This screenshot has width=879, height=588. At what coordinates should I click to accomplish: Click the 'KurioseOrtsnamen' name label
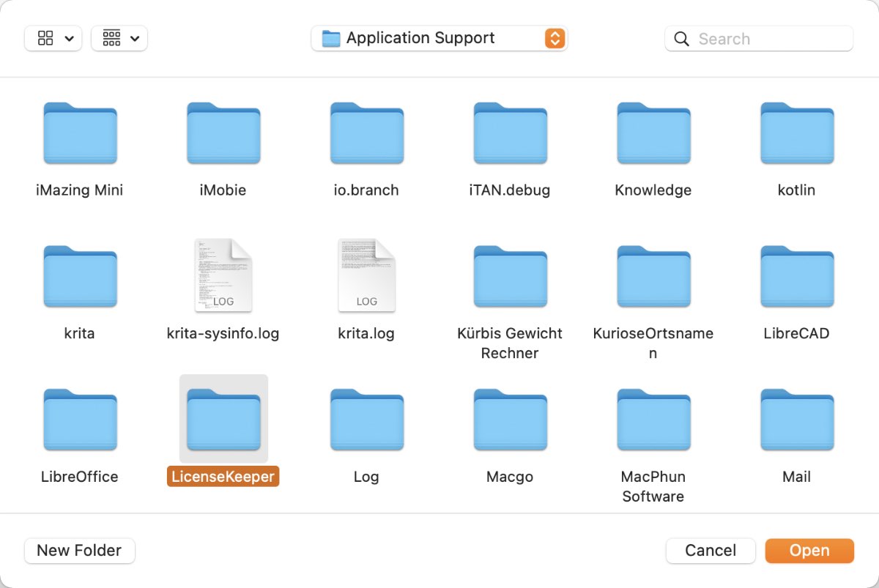pyautogui.click(x=653, y=343)
